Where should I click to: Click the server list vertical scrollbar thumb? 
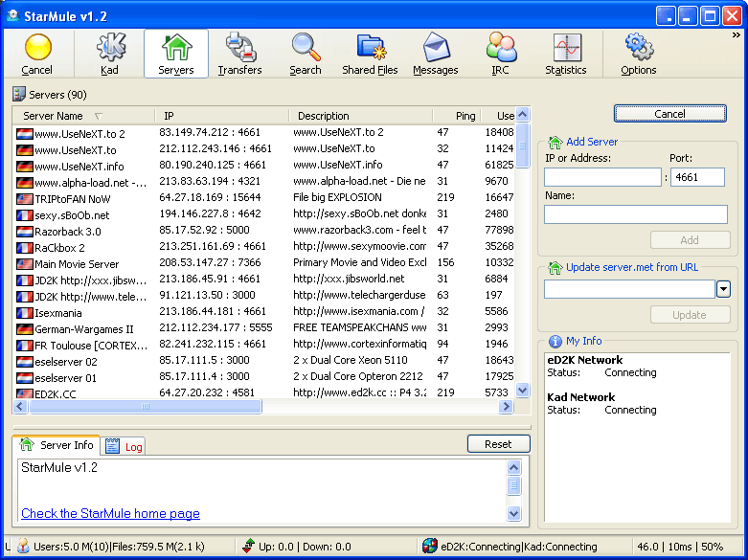522,146
